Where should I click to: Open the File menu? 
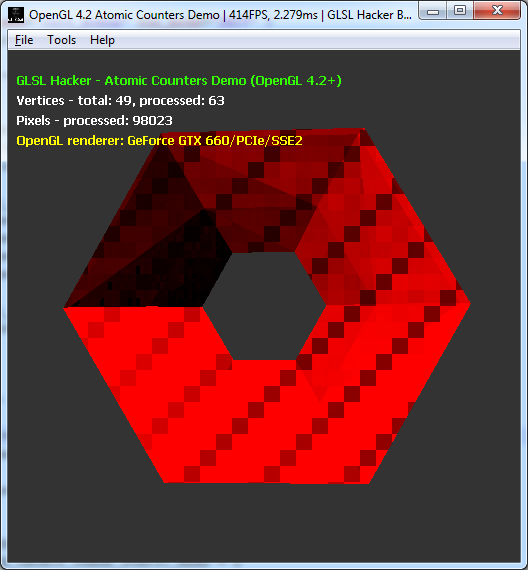[24, 40]
